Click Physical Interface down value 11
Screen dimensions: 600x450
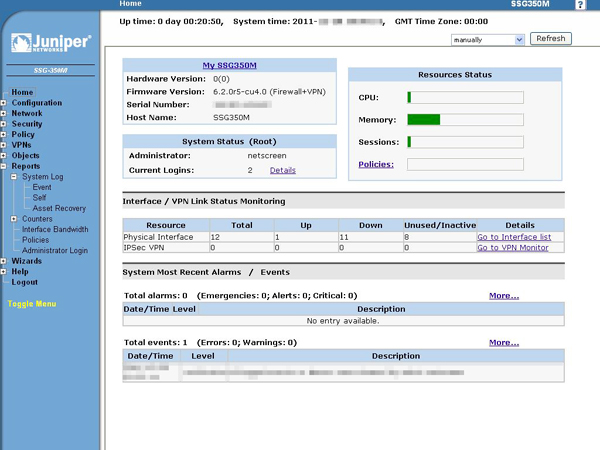coord(344,237)
